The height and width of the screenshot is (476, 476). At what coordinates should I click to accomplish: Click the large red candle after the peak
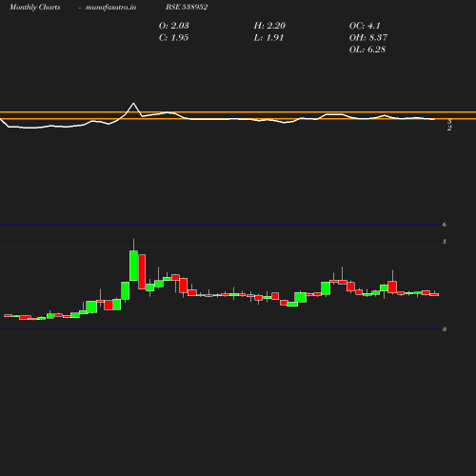point(142,271)
